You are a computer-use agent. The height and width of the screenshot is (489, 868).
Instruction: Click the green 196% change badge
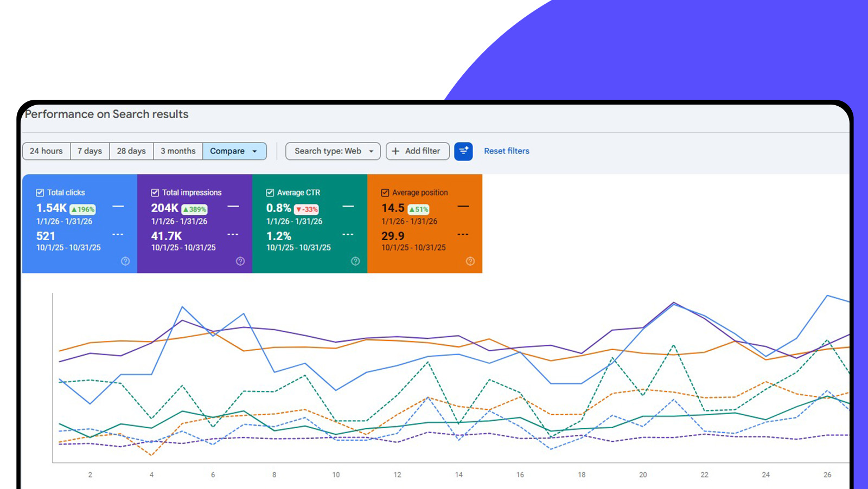(83, 209)
